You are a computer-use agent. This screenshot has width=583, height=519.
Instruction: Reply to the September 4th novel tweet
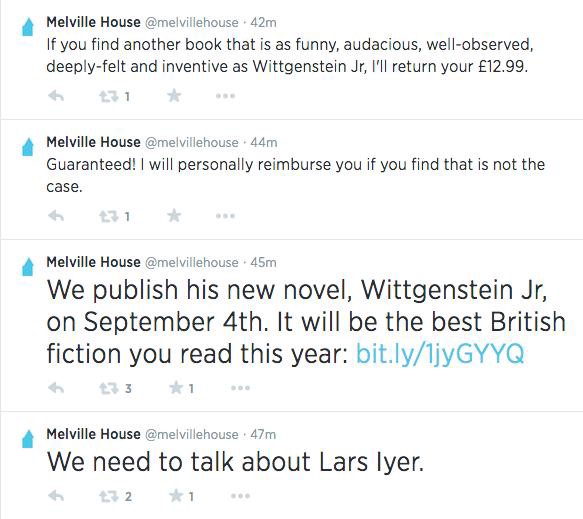tap(56, 388)
